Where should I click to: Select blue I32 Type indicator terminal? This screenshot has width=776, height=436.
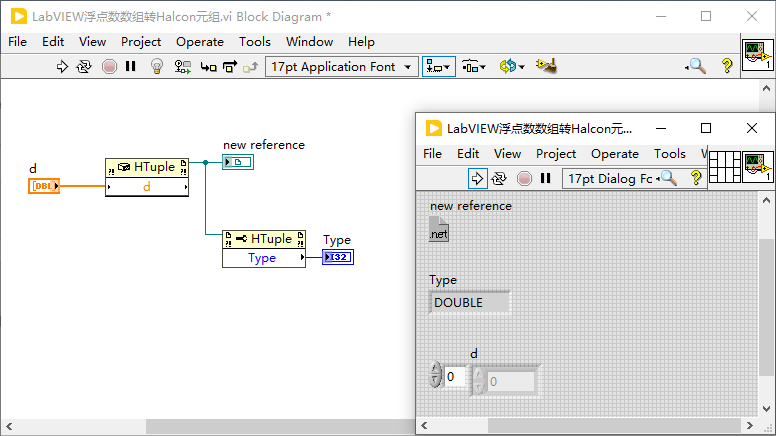338,257
